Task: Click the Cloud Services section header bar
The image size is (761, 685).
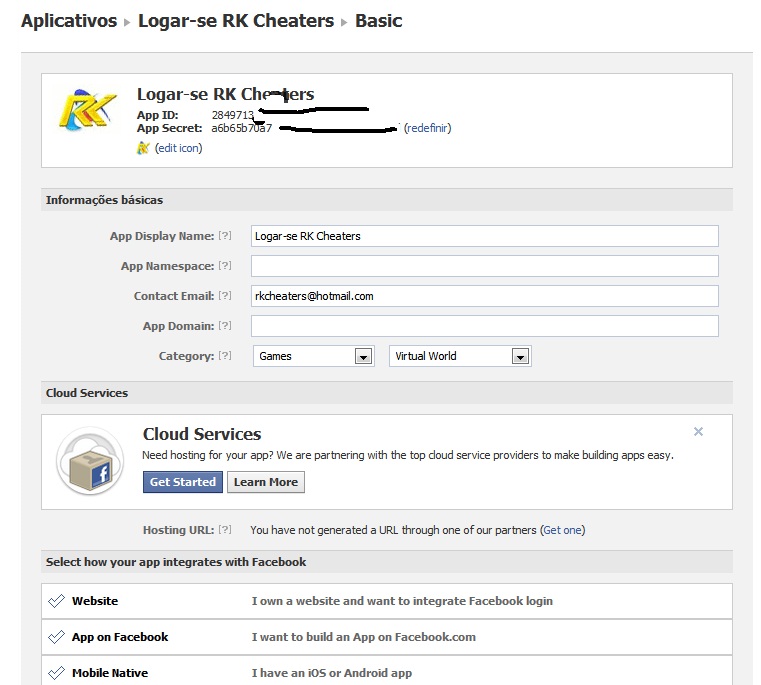Action: tap(387, 393)
